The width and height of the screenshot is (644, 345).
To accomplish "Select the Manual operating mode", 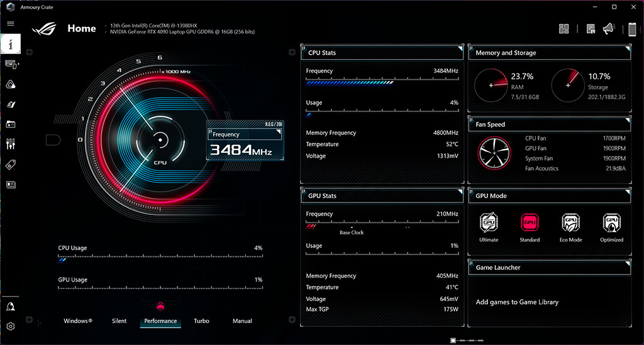I will [x=242, y=321].
